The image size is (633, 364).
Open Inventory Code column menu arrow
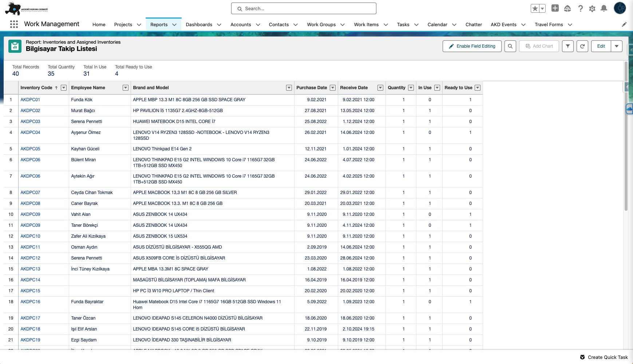[64, 88]
